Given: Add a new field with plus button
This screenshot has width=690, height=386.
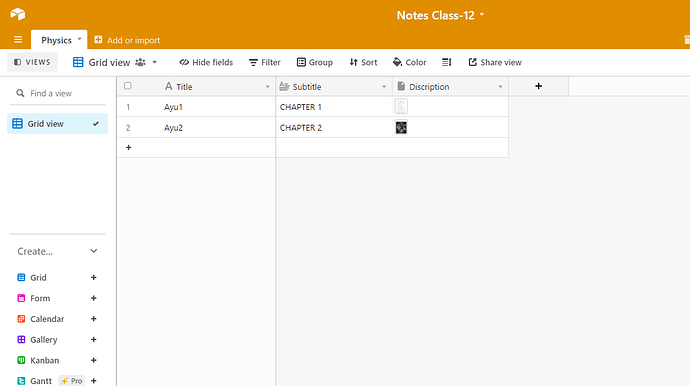Looking at the screenshot, I should pyautogui.click(x=539, y=86).
